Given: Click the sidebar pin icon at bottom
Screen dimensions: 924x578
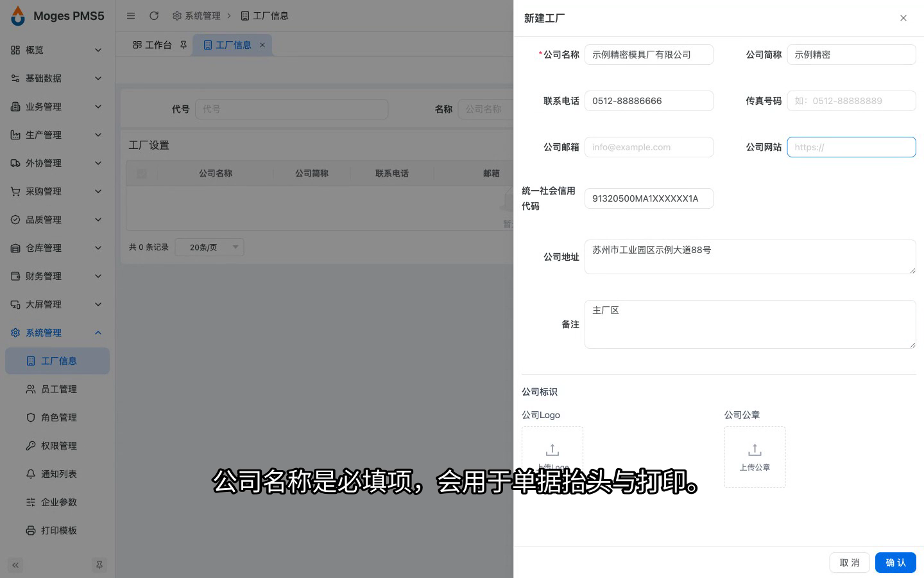Looking at the screenshot, I should (99, 565).
